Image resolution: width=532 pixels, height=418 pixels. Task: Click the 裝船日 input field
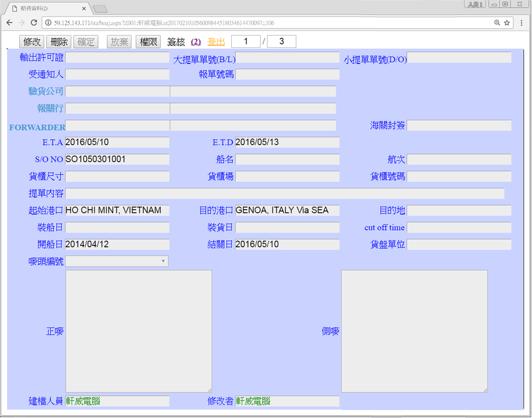pos(117,228)
